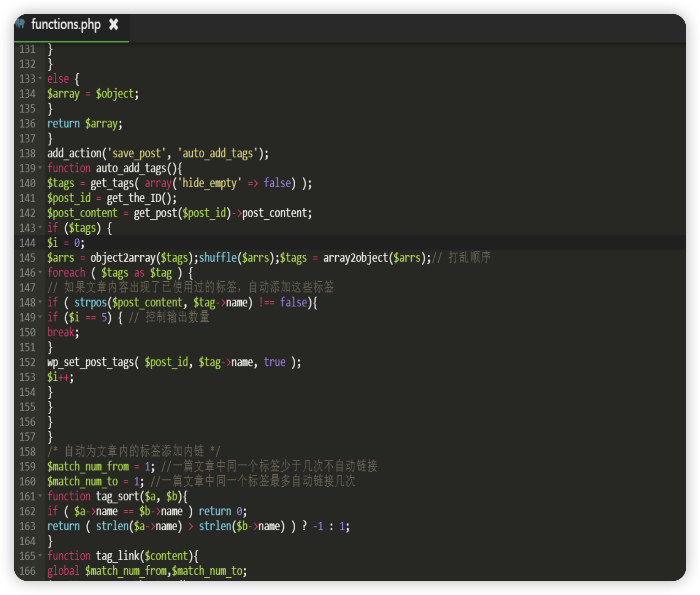700x595 pixels.
Task: Click the $i++; statement
Action: (61, 377)
